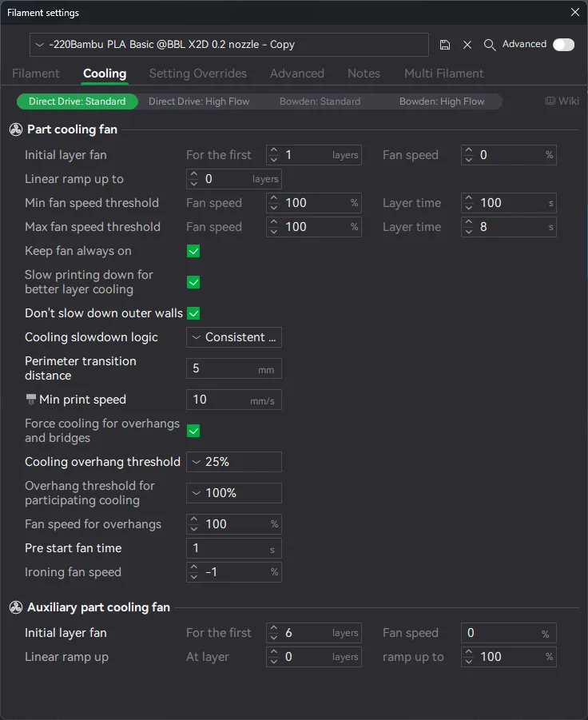Adjust Fan speed for overhangs stepper
The image size is (588, 720).
193,524
